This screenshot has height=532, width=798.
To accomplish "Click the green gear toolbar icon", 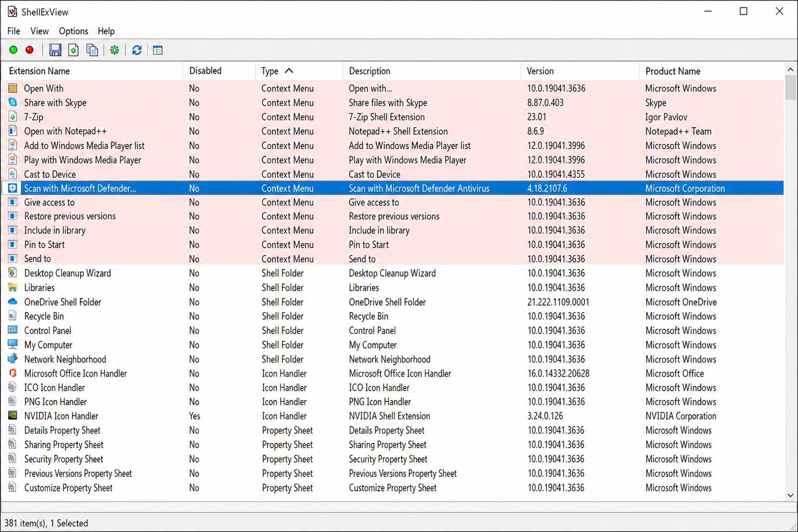I will 114,50.
